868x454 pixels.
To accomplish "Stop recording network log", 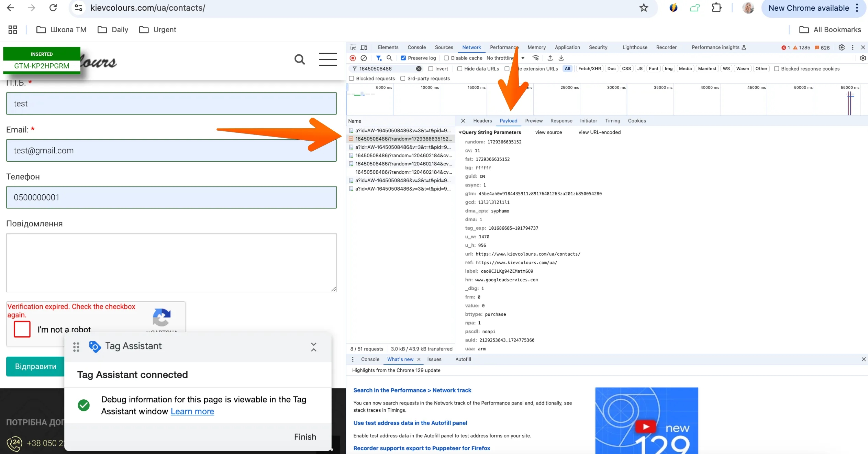I will coord(353,58).
